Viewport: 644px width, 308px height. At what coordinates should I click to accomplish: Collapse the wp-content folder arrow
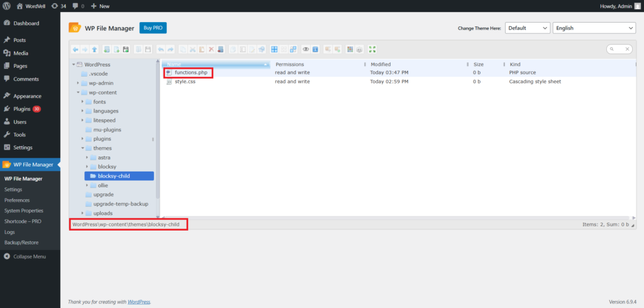pos(78,92)
